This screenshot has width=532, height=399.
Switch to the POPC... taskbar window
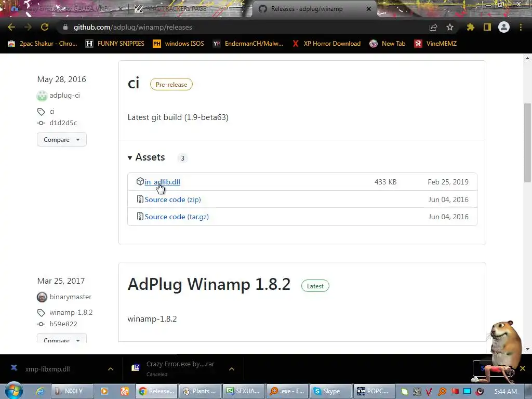pos(374,391)
